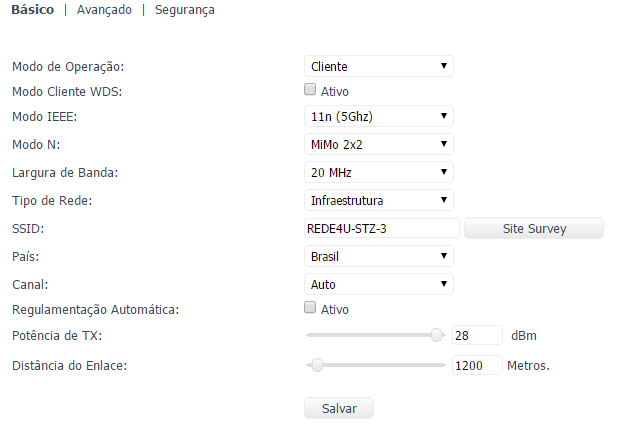Switch to the Segurança tab

(184, 10)
